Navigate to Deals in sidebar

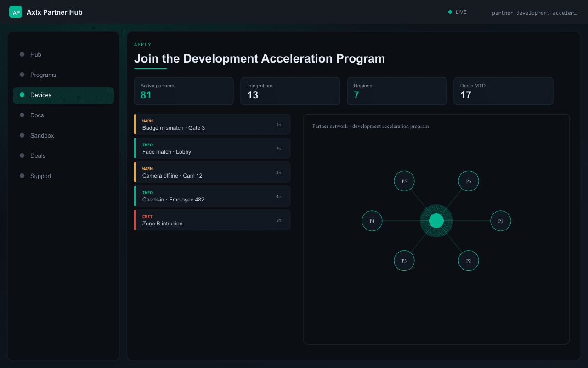coord(63,155)
